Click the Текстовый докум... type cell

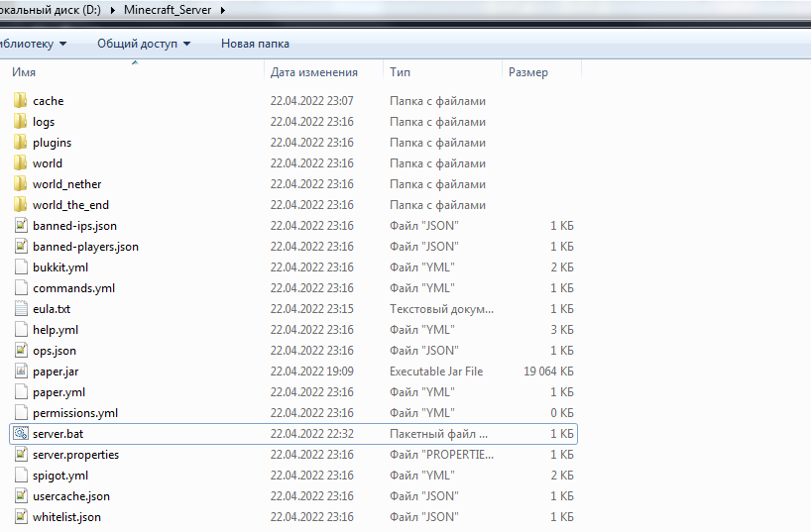[x=442, y=309]
